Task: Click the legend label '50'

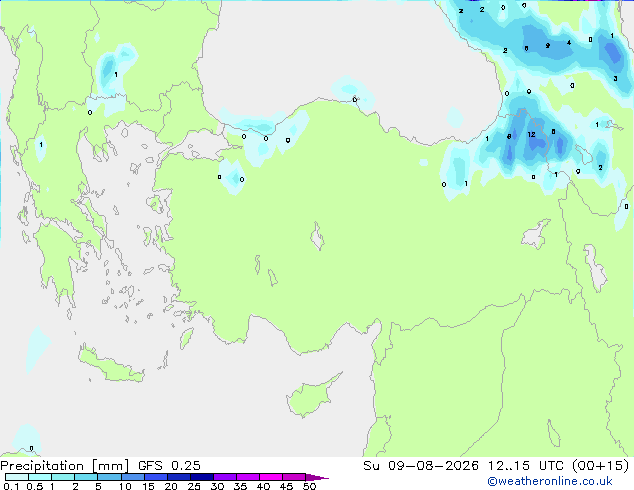Action: coord(309,486)
